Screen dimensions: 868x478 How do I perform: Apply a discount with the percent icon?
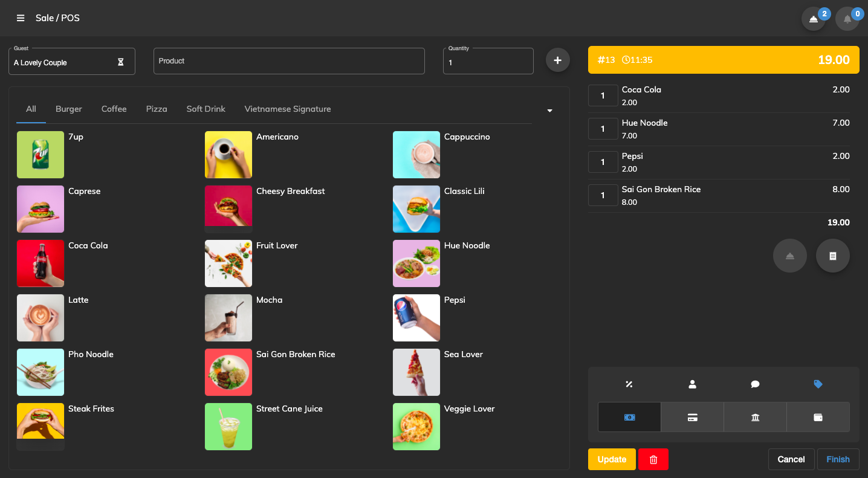coord(629,384)
